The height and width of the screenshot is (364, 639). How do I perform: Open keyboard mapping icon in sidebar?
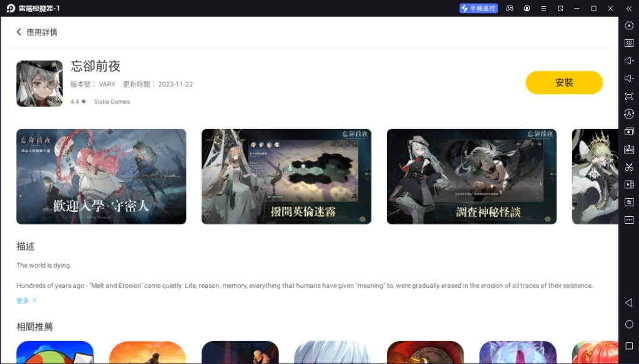coord(629,43)
